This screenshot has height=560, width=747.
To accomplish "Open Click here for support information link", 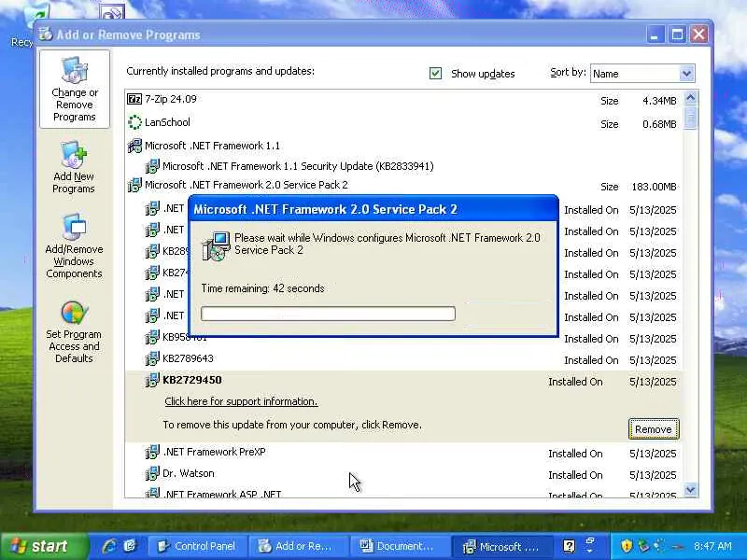I will pyautogui.click(x=241, y=401).
